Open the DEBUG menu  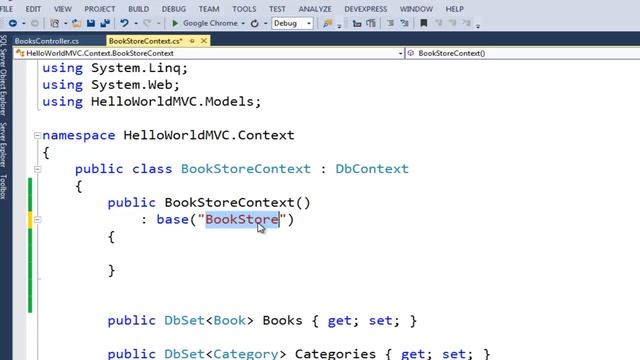click(x=173, y=9)
